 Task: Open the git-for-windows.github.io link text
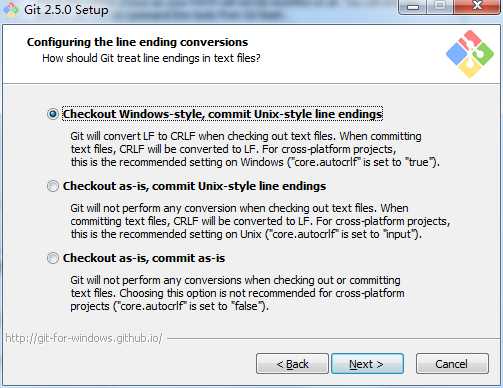84,338
